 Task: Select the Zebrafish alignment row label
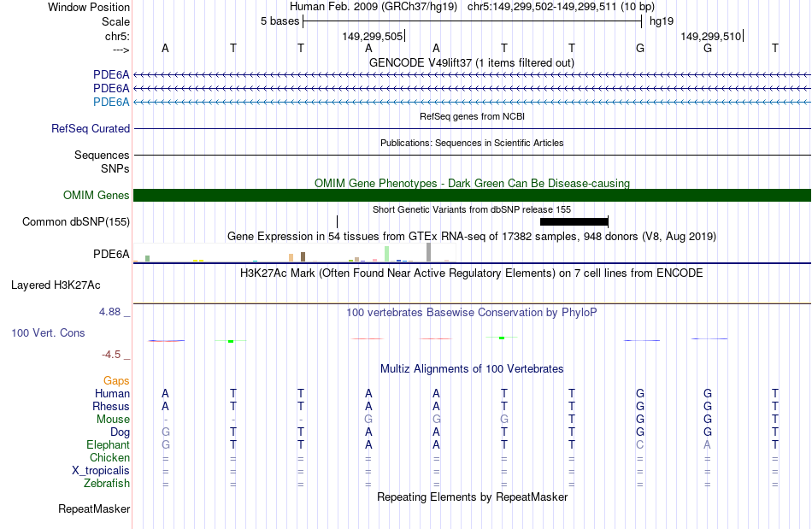click(x=107, y=483)
